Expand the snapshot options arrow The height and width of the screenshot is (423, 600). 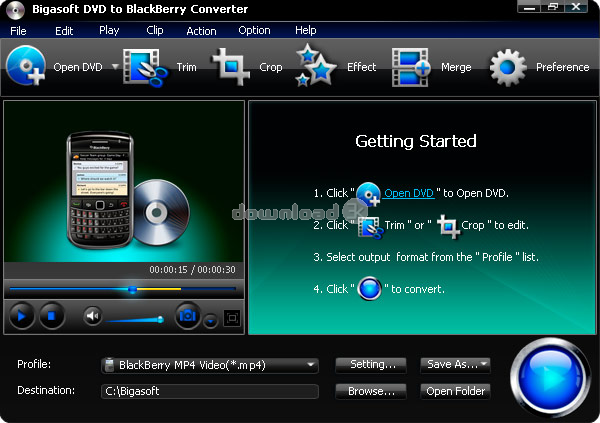coord(210,321)
